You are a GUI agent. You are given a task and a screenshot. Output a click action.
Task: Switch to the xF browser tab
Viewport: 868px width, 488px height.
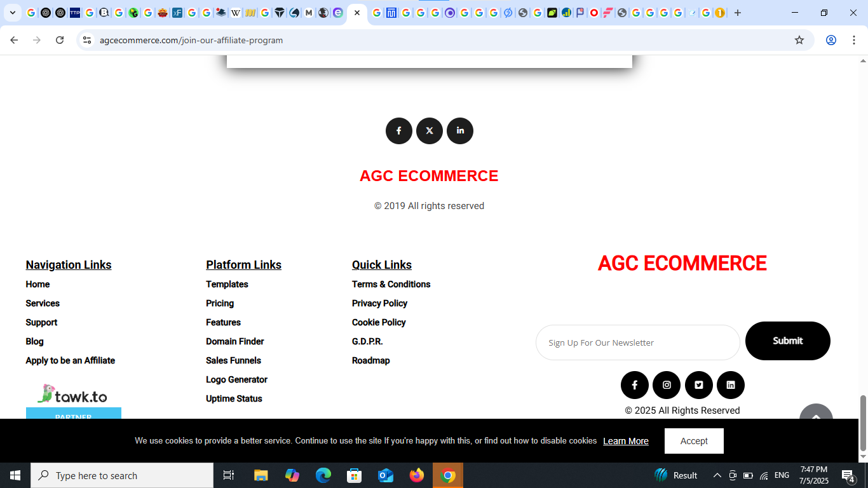[x=177, y=13]
